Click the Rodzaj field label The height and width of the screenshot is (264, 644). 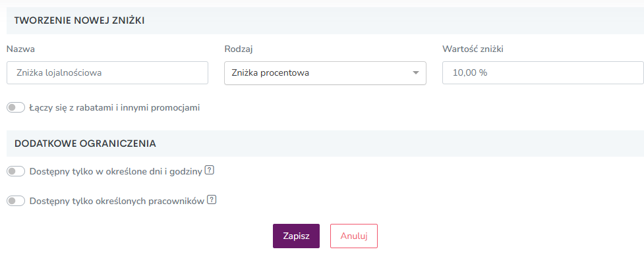(238, 49)
